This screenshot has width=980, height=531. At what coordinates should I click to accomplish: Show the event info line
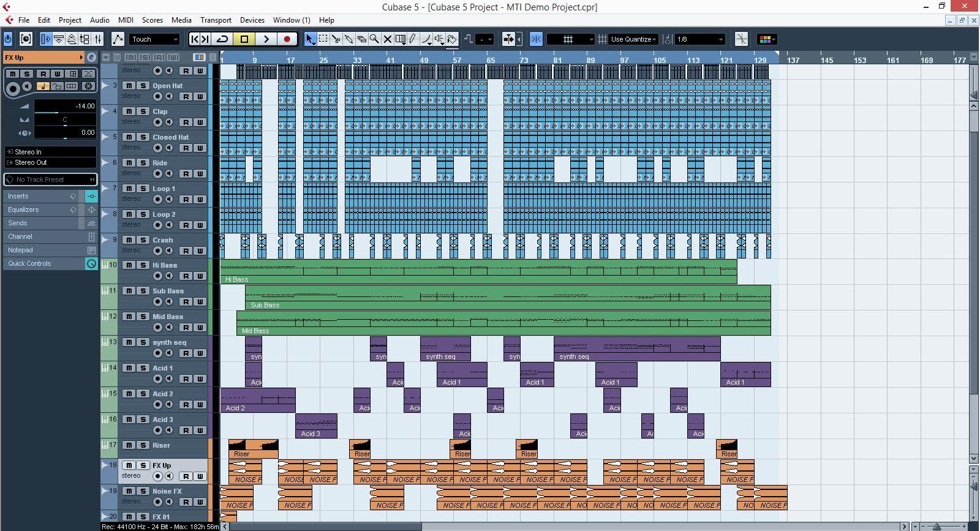59,39
